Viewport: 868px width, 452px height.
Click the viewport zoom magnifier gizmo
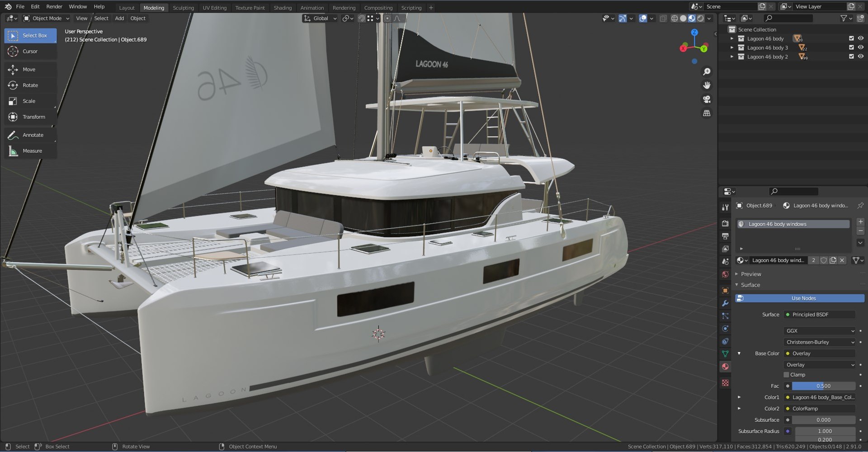[707, 72]
